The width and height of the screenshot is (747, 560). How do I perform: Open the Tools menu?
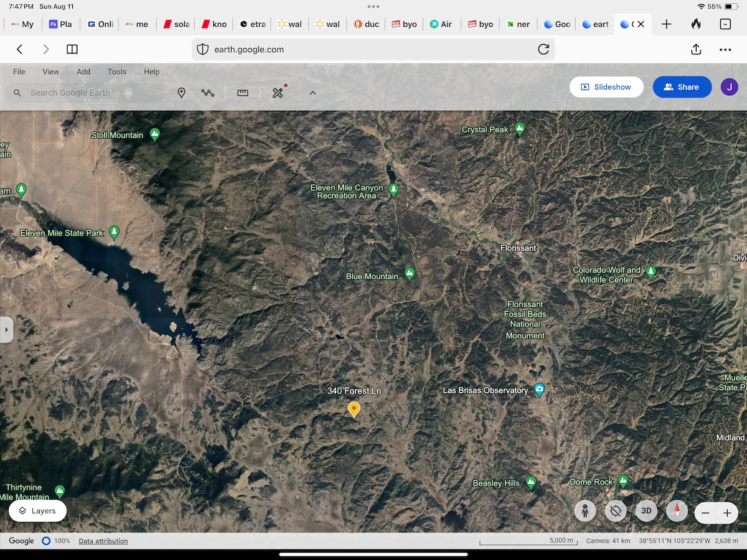pyautogui.click(x=117, y=72)
